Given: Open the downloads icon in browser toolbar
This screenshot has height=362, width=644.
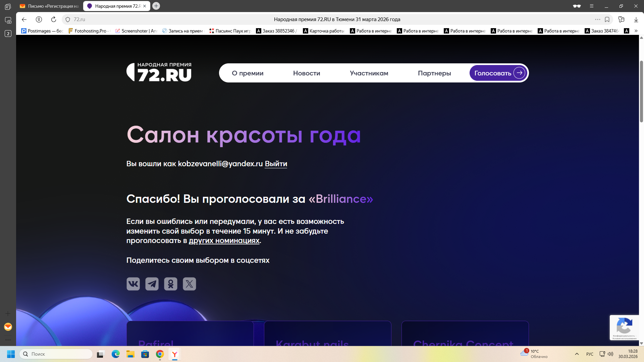Looking at the screenshot, I should (636, 19).
